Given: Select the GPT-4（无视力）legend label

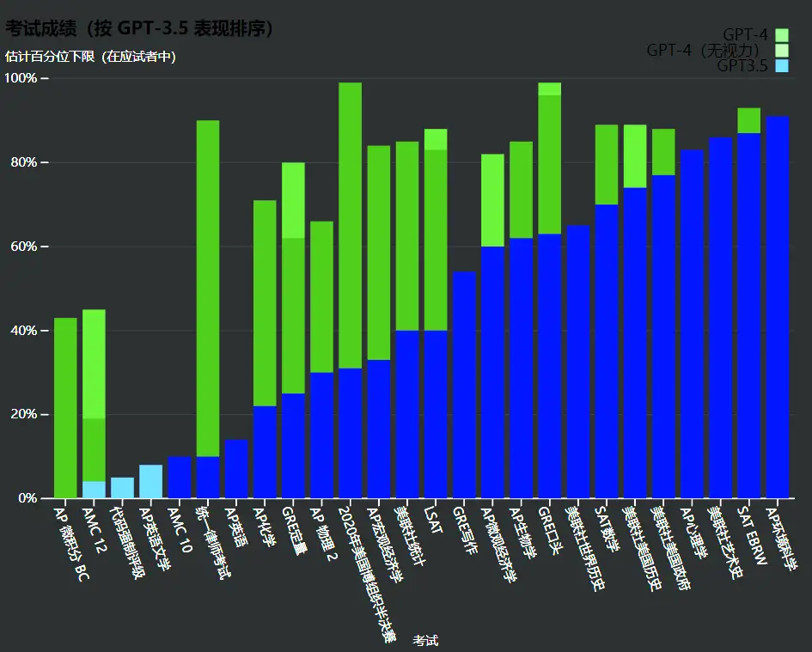Looking at the screenshot, I should click(x=703, y=50).
